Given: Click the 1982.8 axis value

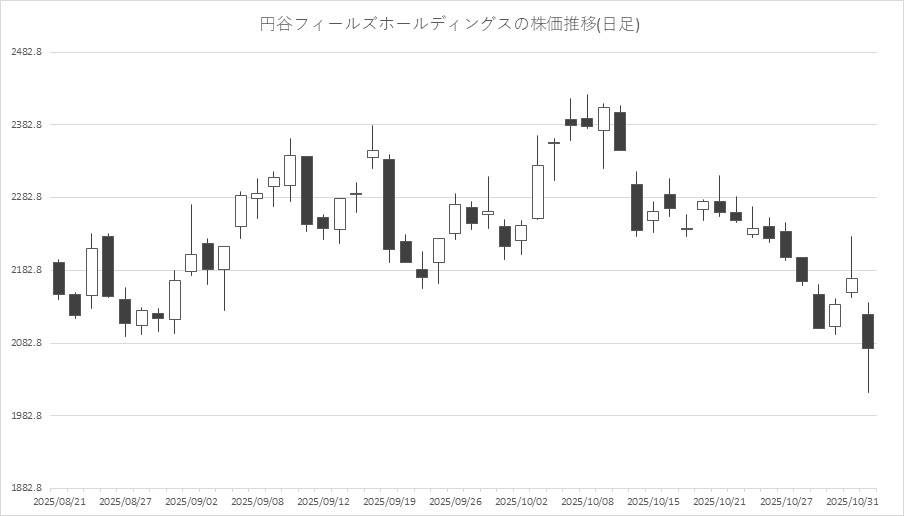Looking at the screenshot, I should tap(25, 416).
